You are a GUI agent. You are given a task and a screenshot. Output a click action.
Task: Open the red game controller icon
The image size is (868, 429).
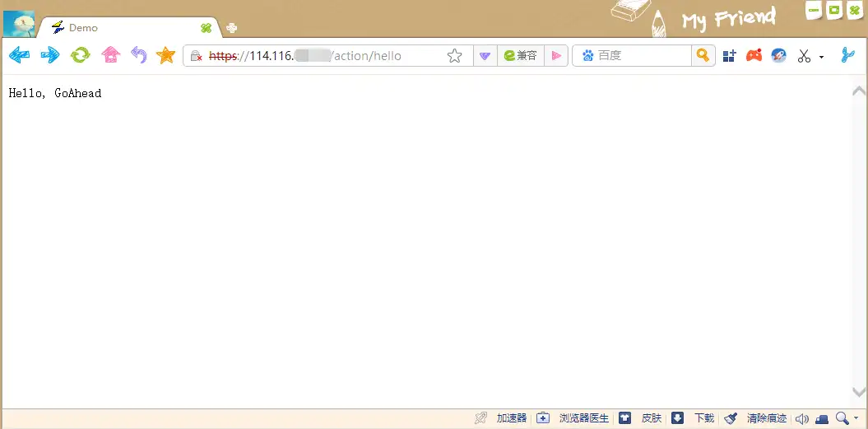click(x=754, y=56)
